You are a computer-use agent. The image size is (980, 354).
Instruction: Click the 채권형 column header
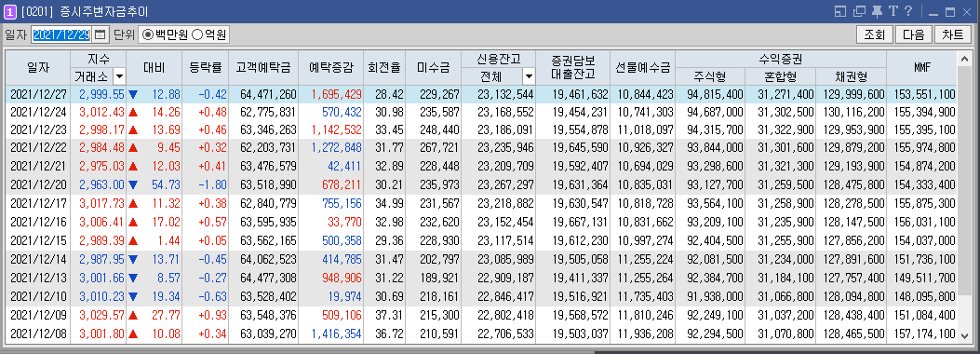coord(851,76)
